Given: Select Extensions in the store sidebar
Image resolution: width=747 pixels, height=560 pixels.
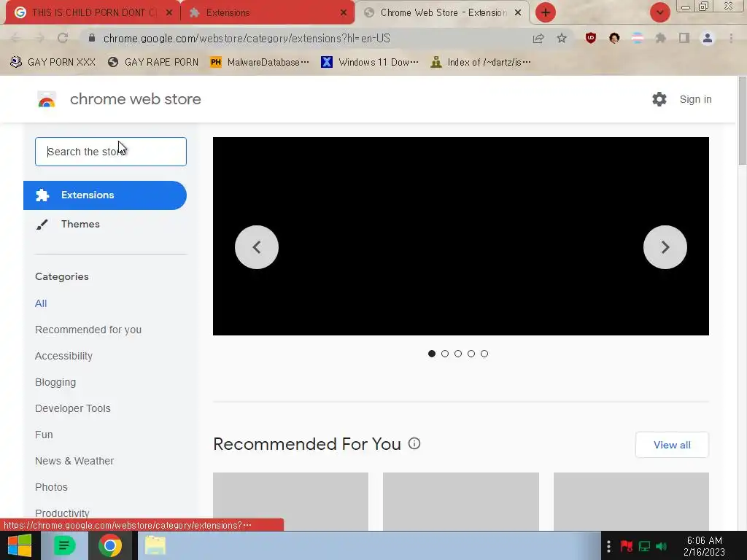Looking at the screenshot, I should (105, 195).
